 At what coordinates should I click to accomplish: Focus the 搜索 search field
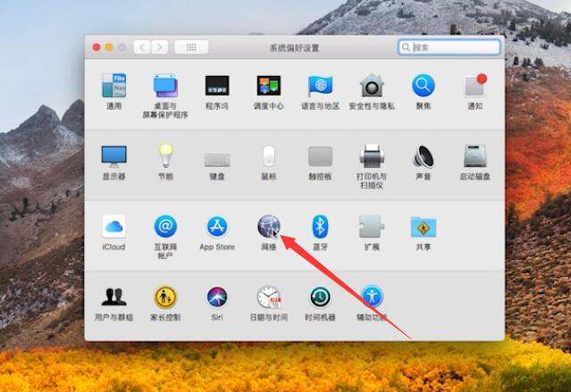click(449, 47)
